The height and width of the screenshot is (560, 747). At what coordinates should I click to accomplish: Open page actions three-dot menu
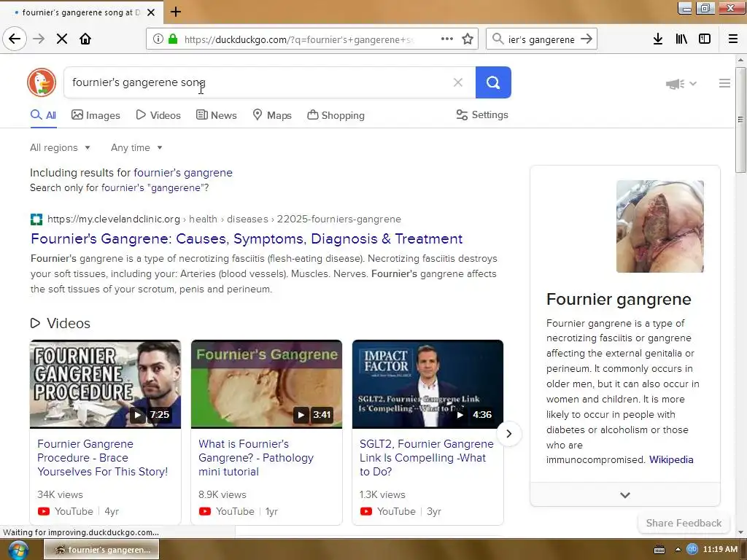pyautogui.click(x=447, y=39)
